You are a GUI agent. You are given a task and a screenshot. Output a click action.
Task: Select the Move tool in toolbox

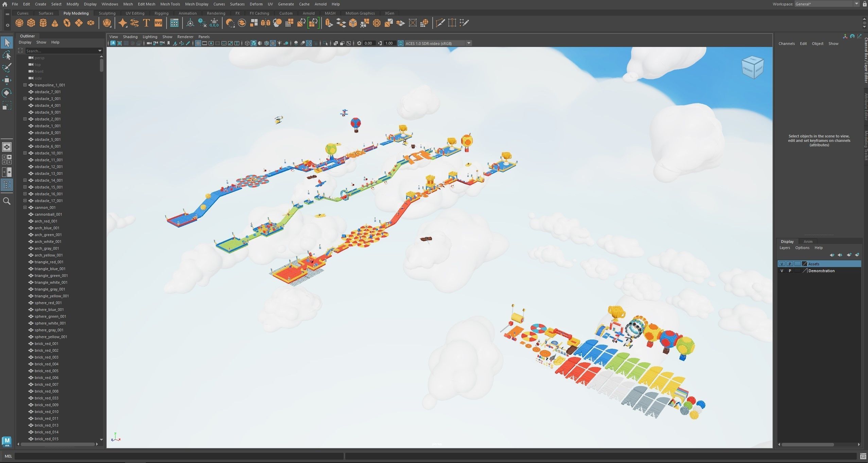[7, 80]
